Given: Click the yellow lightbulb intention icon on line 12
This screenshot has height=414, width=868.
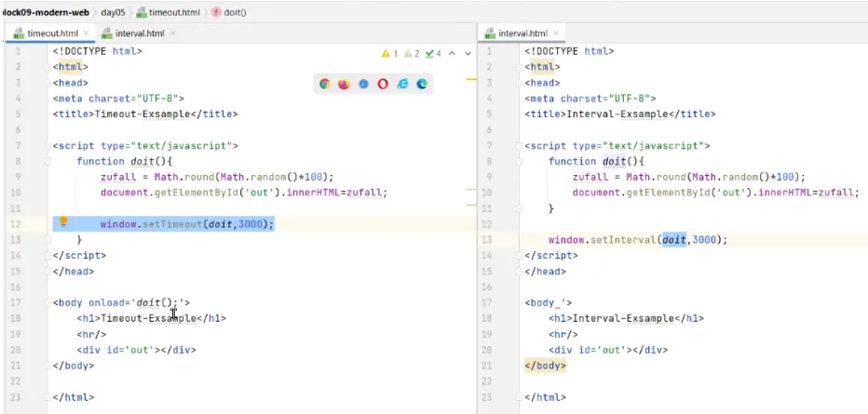Looking at the screenshot, I should pos(63,222).
